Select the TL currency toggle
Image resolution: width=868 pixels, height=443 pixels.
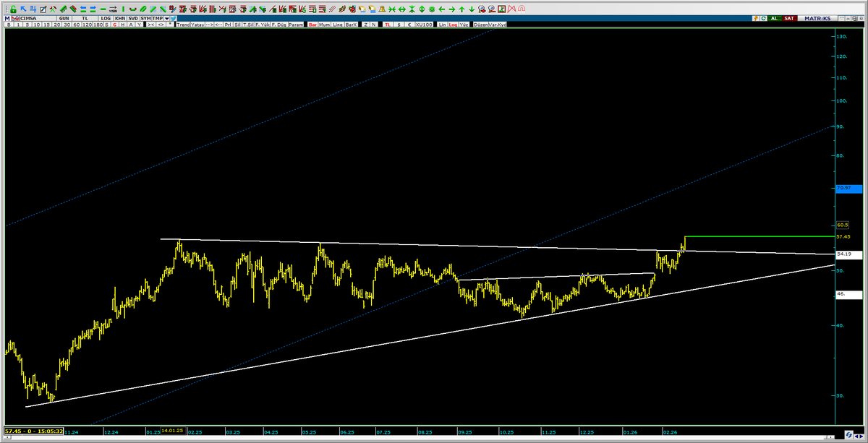tap(388, 24)
